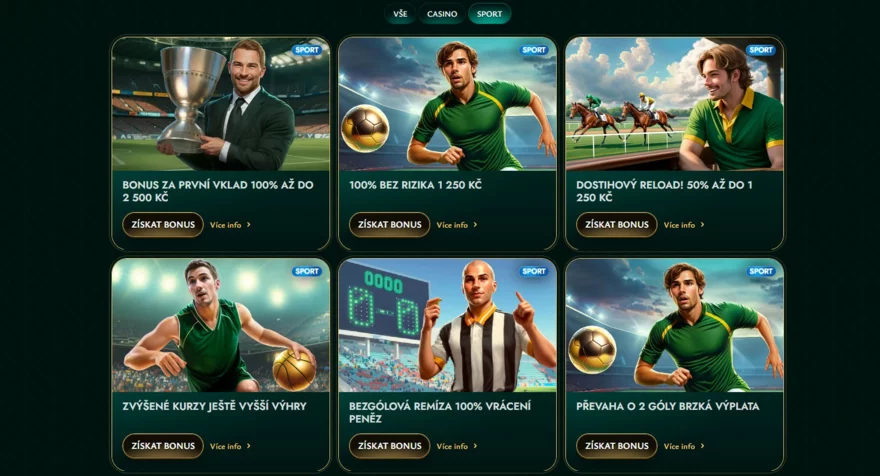This screenshot has height=476, width=880.
Task: Open the trophy man promo image
Action: click(221, 104)
